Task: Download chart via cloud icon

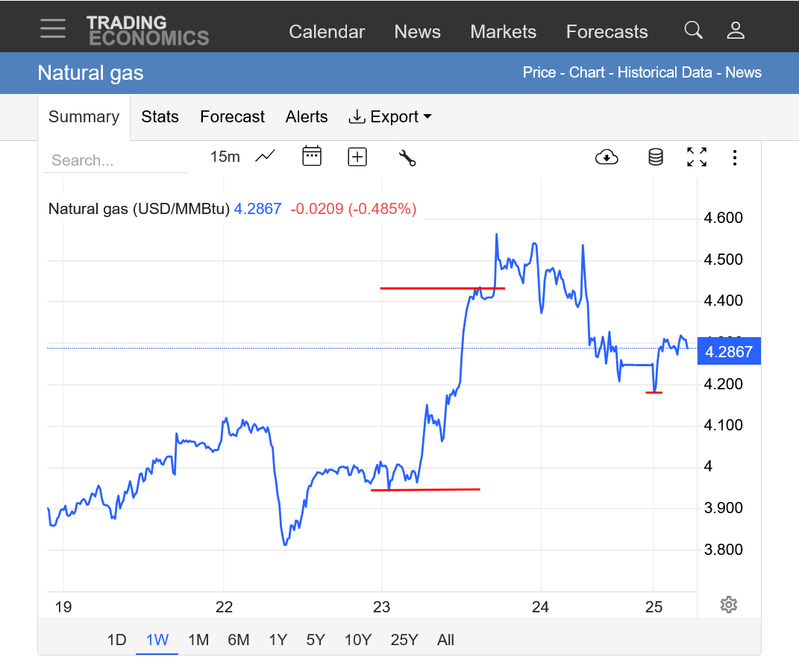Action: click(x=607, y=157)
